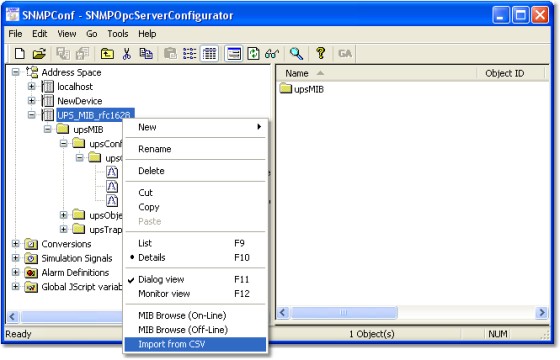Open the File menu

click(15, 34)
